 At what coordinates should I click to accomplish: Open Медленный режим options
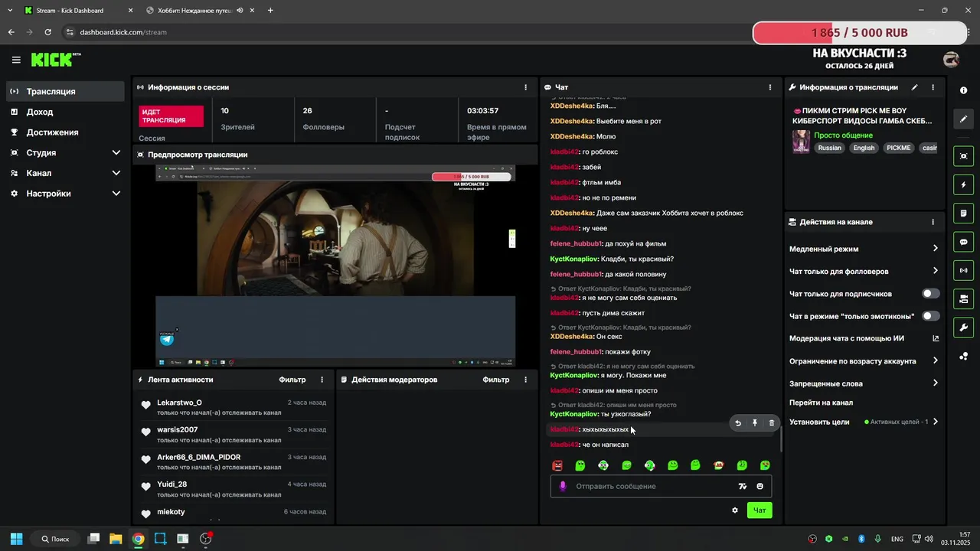pyautogui.click(x=864, y=249)
